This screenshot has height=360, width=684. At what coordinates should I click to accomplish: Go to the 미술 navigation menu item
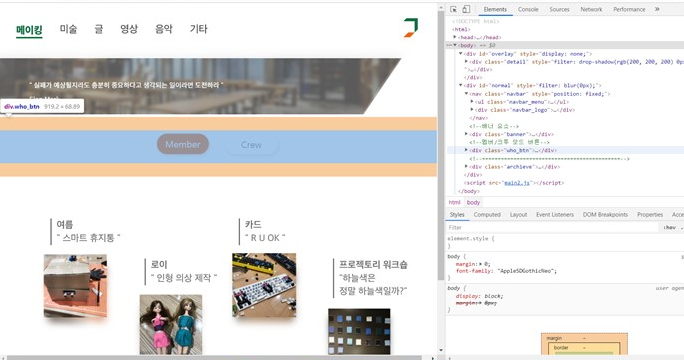(68, 29)
